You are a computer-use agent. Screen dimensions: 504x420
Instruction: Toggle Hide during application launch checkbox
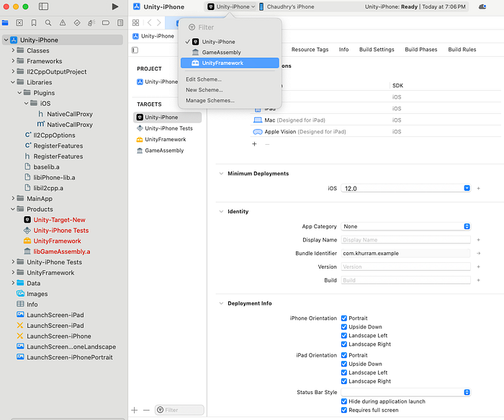pyautogui.click(x=344, y=401)
